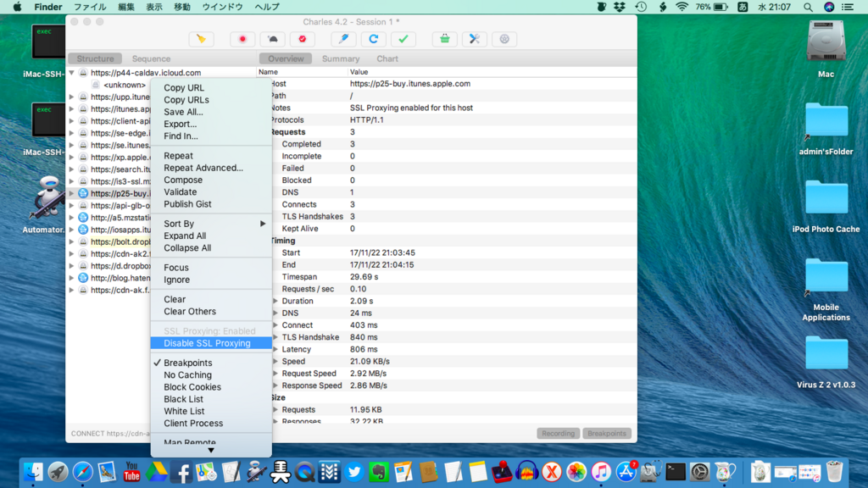Toggle the Recording status button
This screenshot has height=488, width=868.
[x=558, y=433]
